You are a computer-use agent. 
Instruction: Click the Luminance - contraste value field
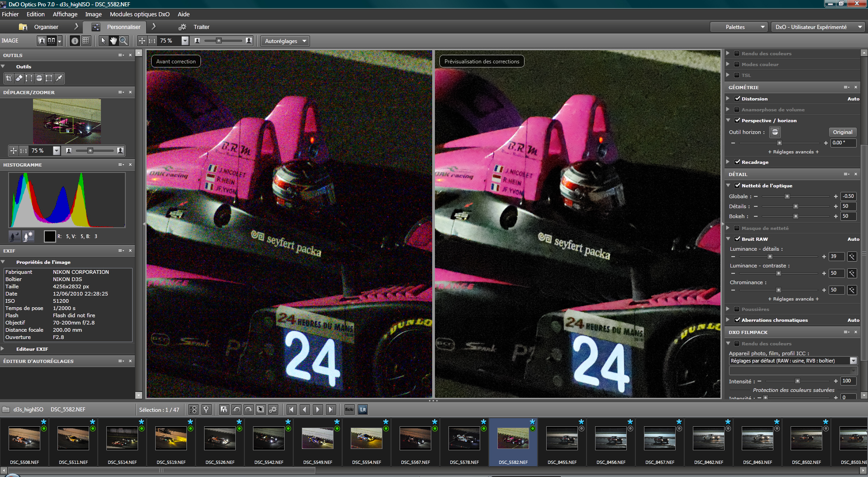click(x=836, y=273)
